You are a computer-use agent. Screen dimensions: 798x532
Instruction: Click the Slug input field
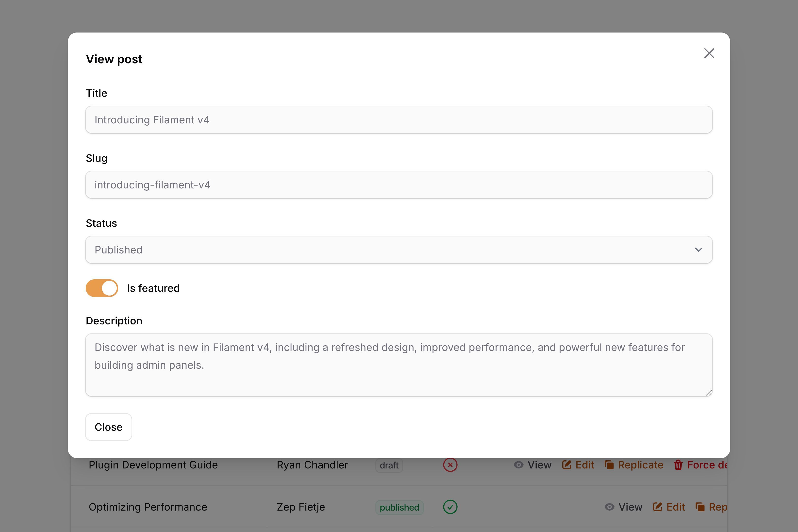(x=399, y=184)
